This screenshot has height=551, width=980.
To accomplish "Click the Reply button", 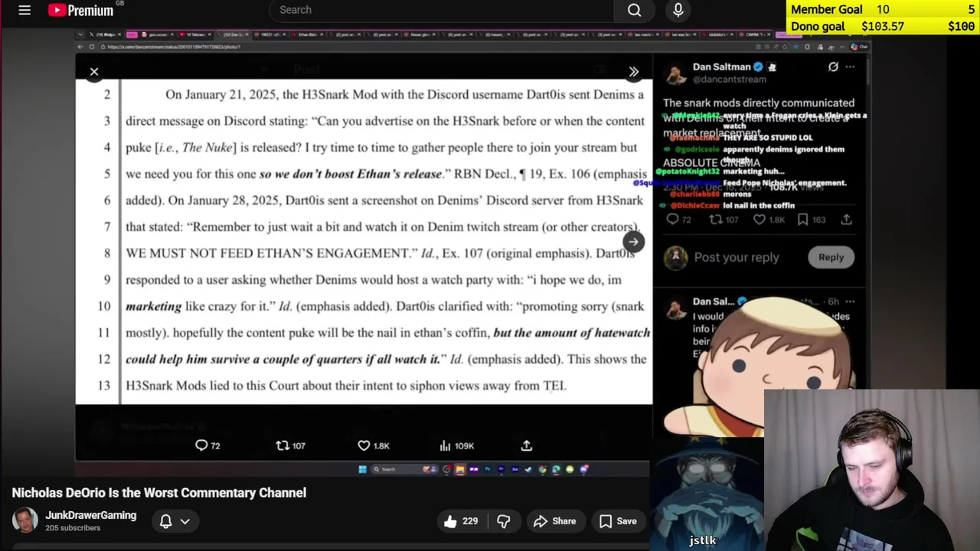I will (x=831, y=257).
